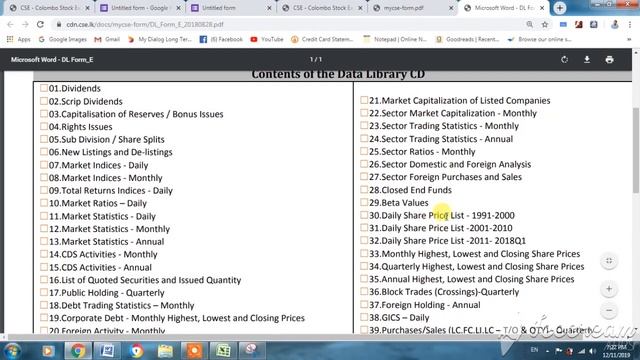Image resolution: width=640 pixels, height=360 pixels.
Task: Click the fit to page button
Action: [609, 261]
